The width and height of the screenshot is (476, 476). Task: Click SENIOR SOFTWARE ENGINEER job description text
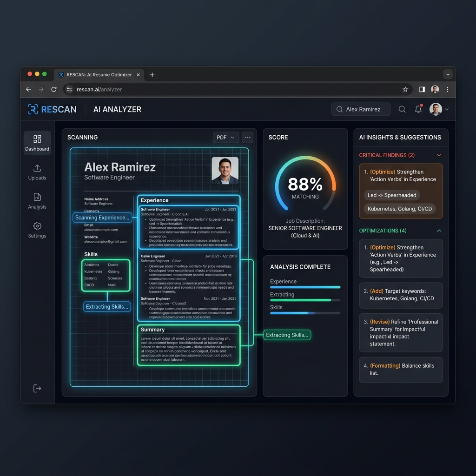coord(305,228)
